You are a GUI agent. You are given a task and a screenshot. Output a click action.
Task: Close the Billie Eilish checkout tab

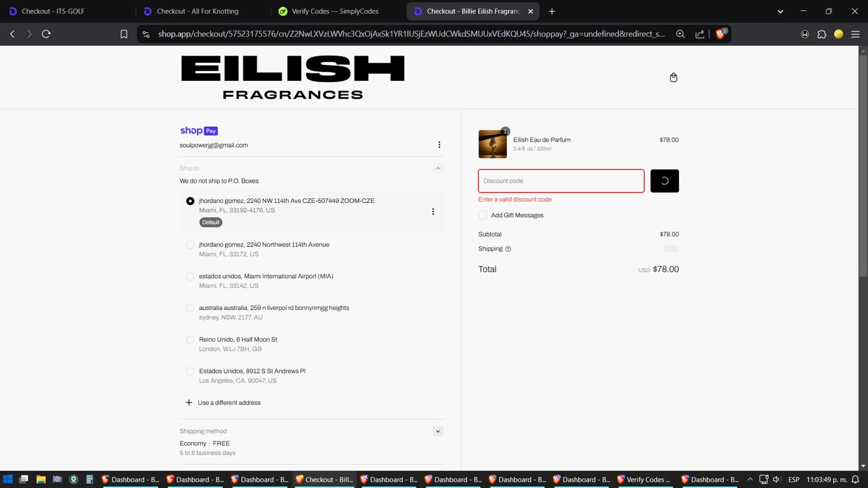click(x=531, y=11)
